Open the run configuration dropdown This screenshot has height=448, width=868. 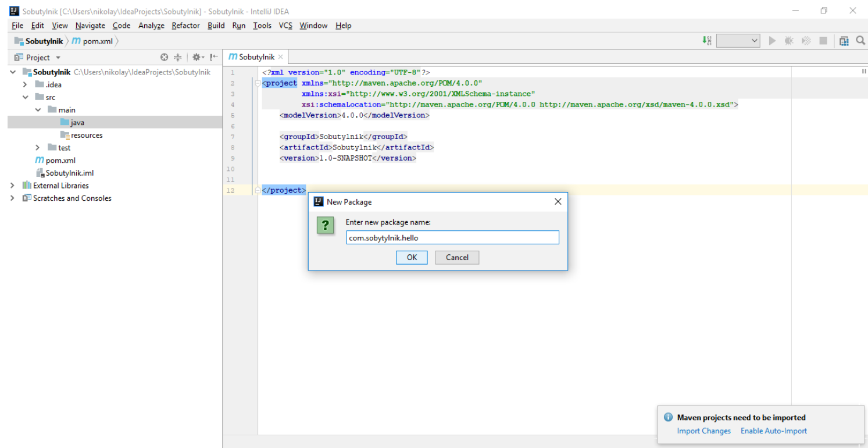pos(738,41)
